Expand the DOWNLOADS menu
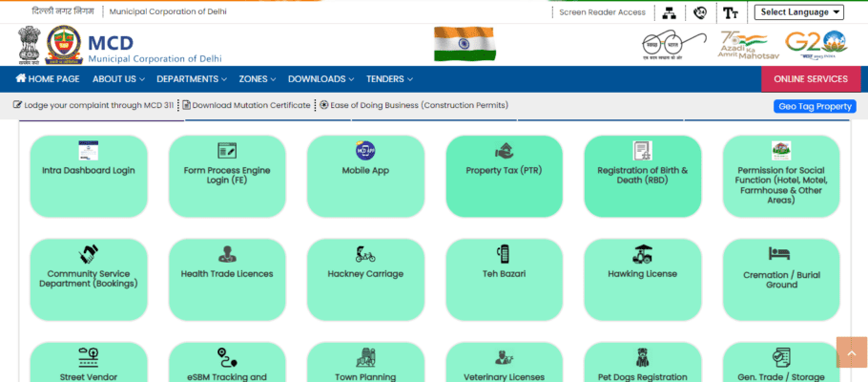This screenshot has width=868, height=382. tap(321, 78)
